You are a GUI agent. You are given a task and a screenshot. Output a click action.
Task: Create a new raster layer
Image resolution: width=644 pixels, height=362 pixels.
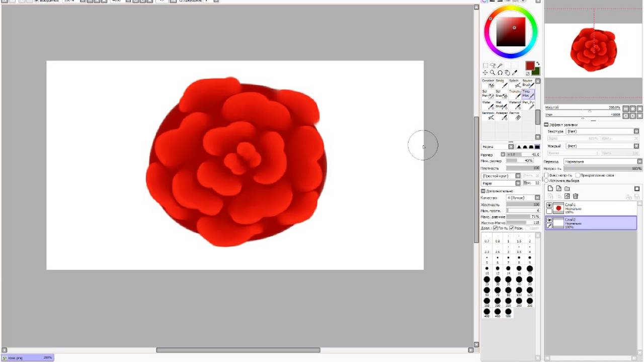[550, 189]
